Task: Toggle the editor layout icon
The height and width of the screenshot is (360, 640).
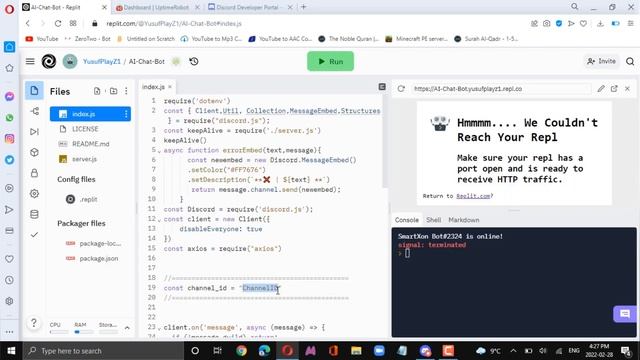Action: point(382,87)
